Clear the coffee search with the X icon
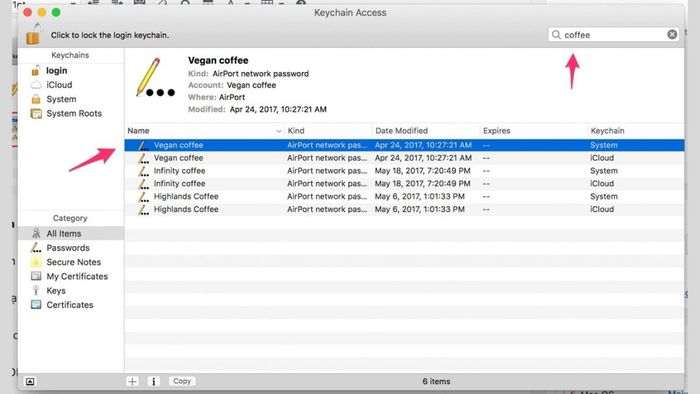This screenshot has width=700, height=394. tap(672, 34)
